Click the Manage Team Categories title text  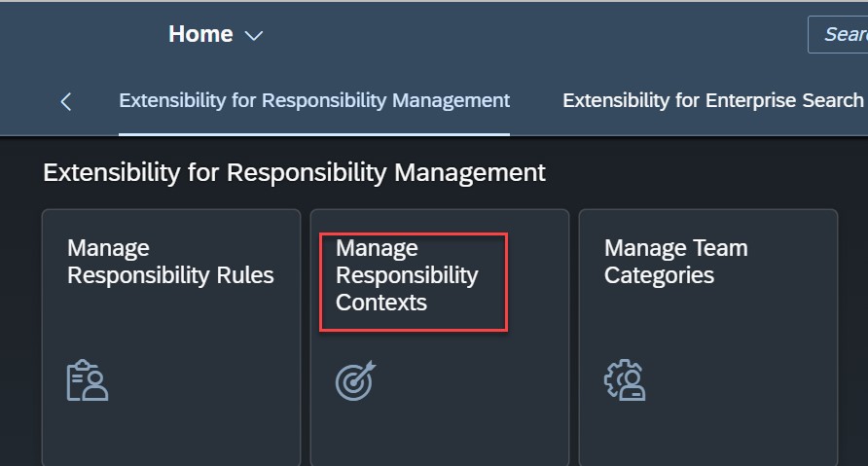tap(676, 262)
